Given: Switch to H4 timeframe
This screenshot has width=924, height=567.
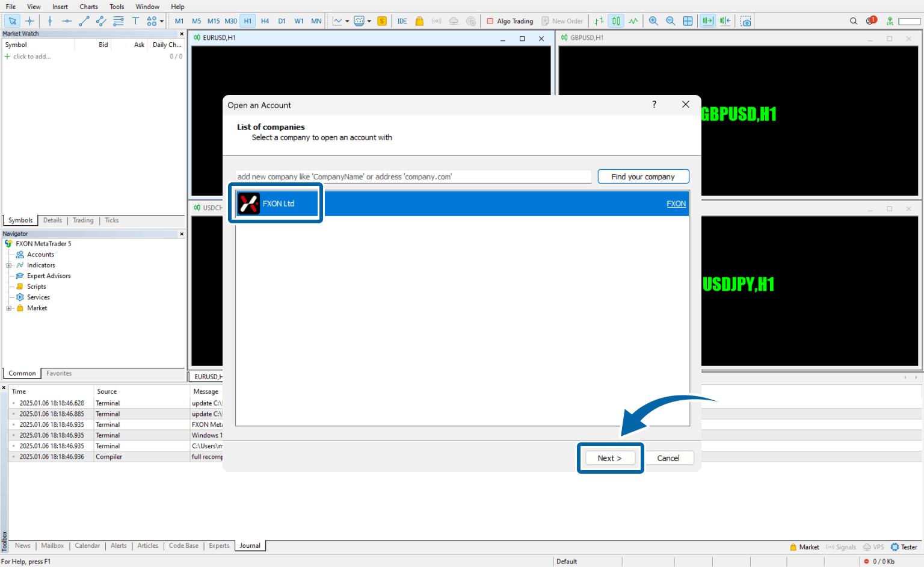Looking at the screenshot, I should (265, 21).
